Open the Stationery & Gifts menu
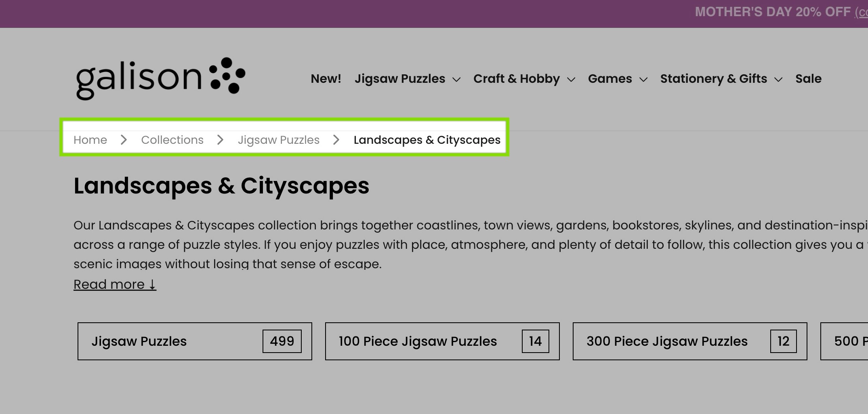 pyautogui.click(x=713, y=79)
